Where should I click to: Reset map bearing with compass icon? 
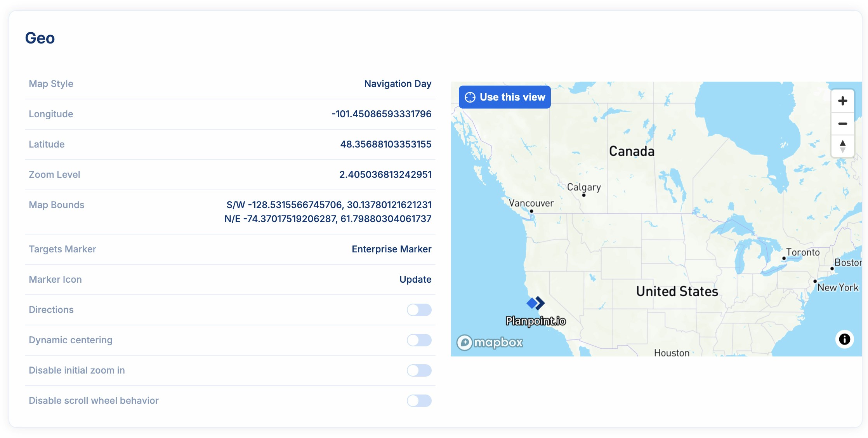[x=842, y=146]
